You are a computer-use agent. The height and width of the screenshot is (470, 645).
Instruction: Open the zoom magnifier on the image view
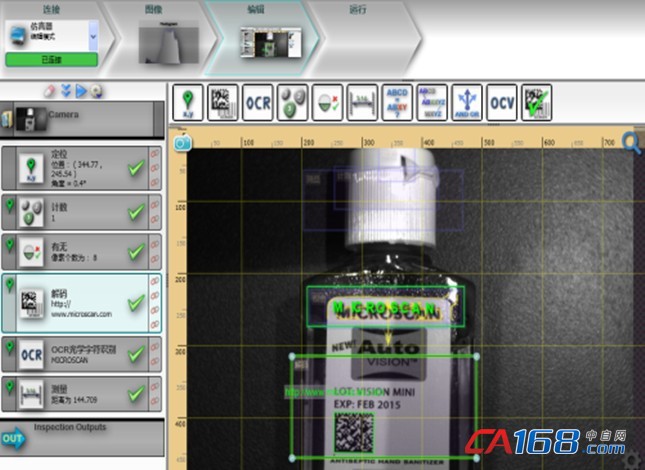point(631,143)
